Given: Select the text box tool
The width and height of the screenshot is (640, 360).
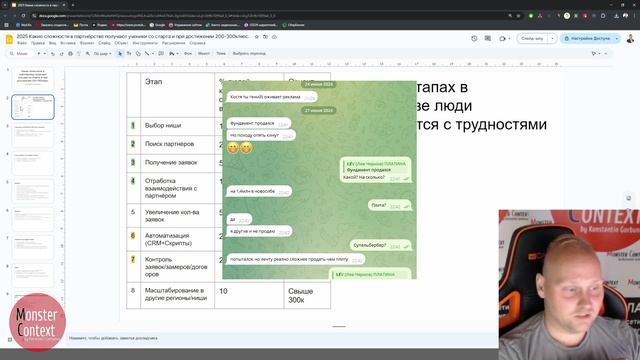Looking at the screenshot, I should [x=129, y=53].
